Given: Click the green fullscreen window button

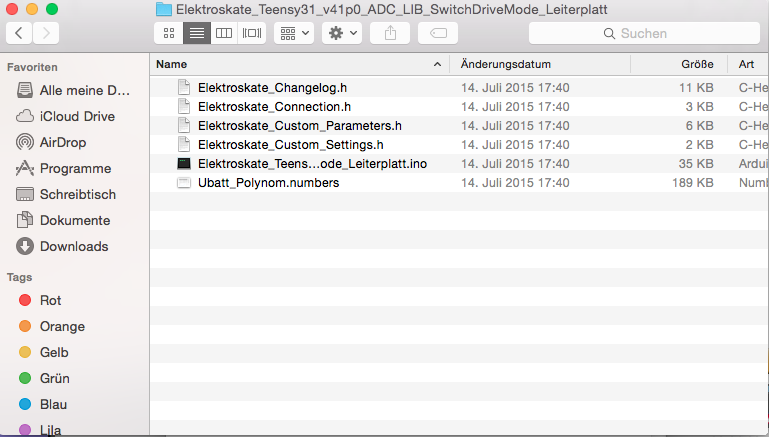Looking at the screenshot, I should point(51,9).
